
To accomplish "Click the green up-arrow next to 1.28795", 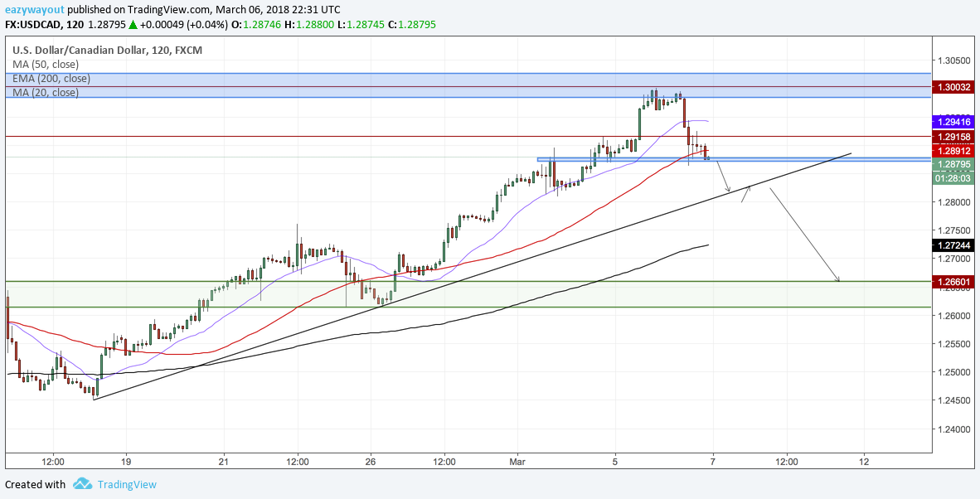I will [133, 25].
